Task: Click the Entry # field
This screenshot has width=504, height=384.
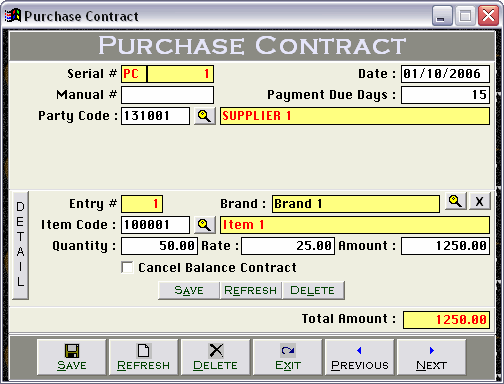Action: click(x=142, y=204)
